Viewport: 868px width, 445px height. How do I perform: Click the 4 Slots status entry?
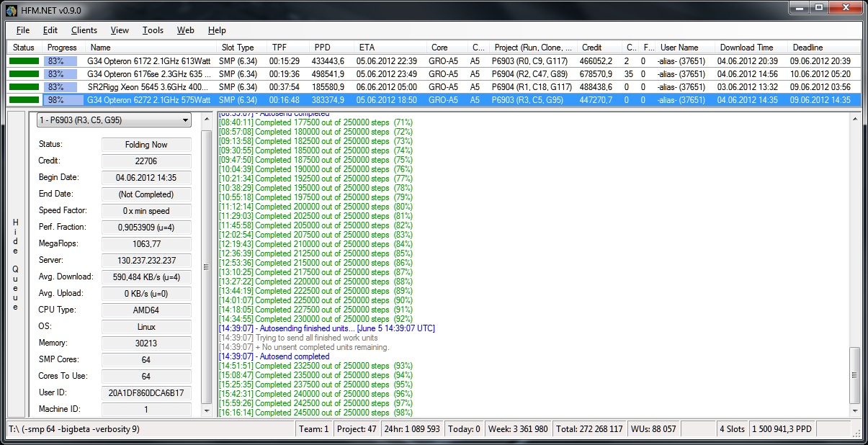732,429
